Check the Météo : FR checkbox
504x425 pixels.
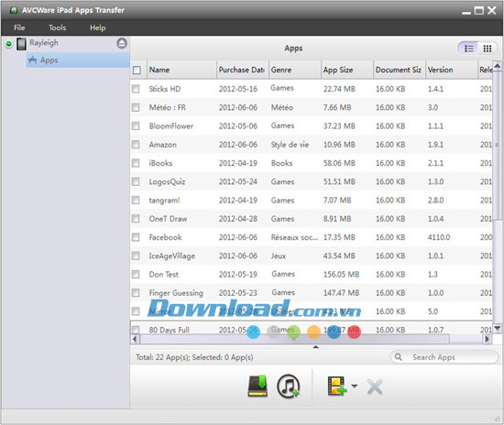pyautogui.click(x=136, y=107)
